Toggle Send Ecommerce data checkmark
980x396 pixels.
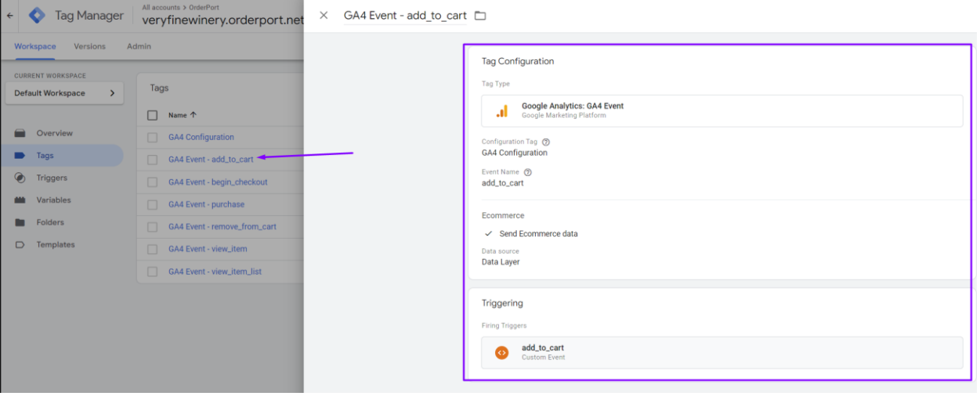(488, 233)
